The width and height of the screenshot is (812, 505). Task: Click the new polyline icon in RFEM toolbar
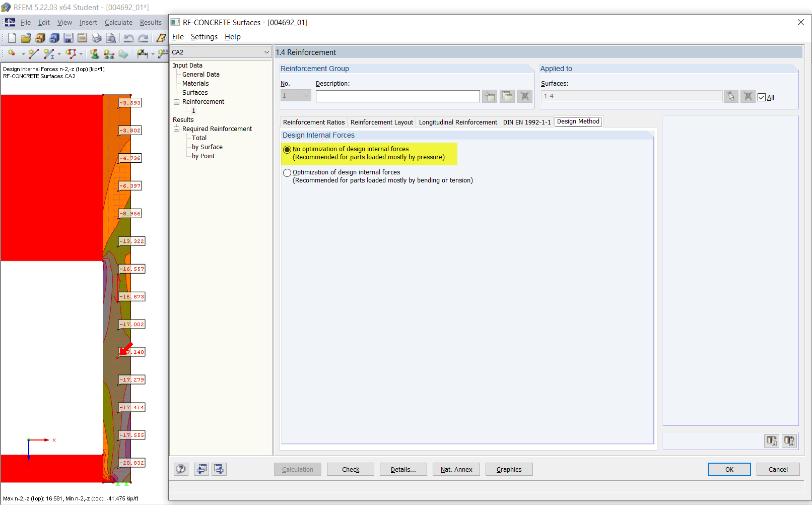coord(71,53)
